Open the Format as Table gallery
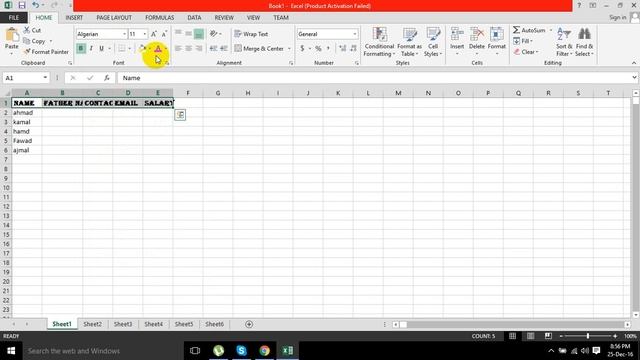Image resolution: width=640 pixels, height=360 pixels. point(409,42)
